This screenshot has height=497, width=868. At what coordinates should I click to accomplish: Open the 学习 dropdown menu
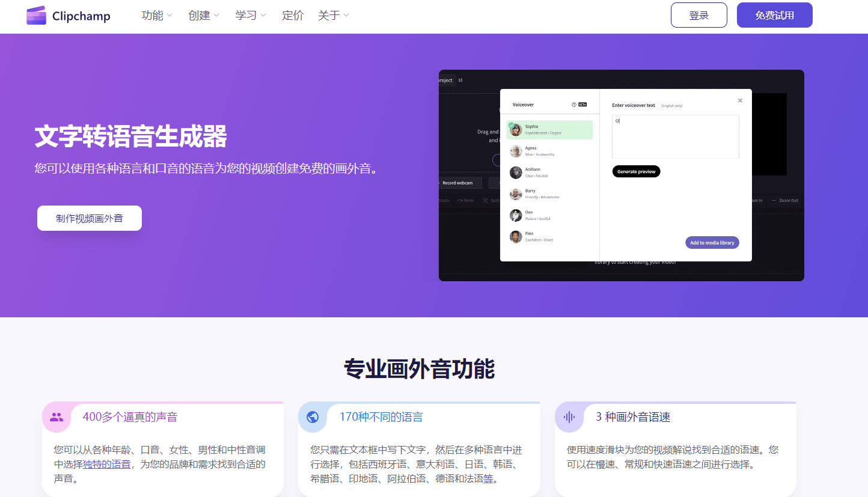[251, 16]
